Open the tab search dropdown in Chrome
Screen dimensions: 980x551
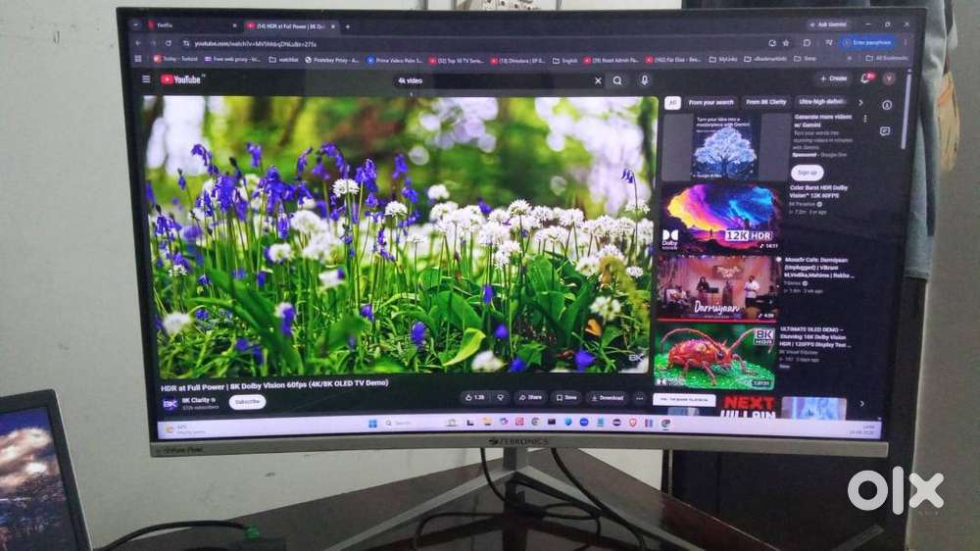(135, 25)
